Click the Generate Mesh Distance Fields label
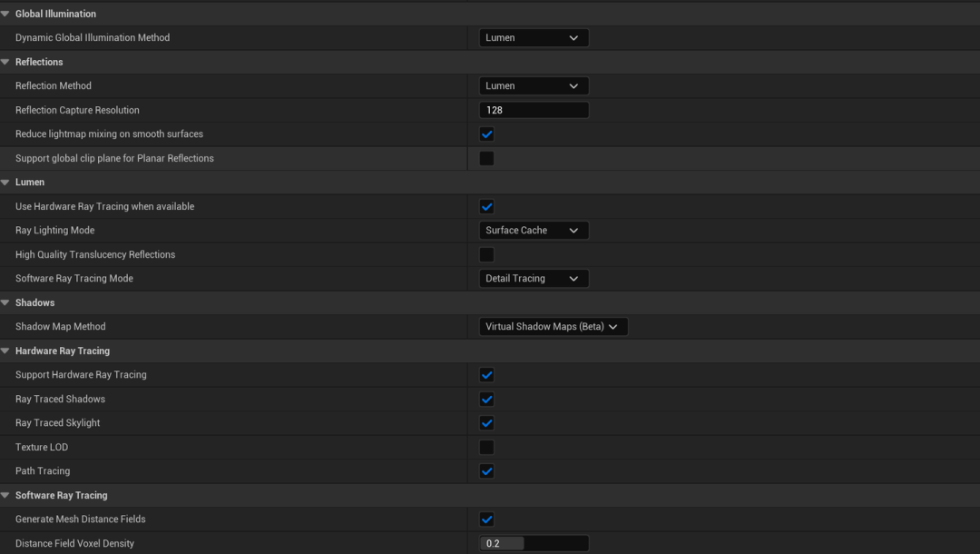The image size is (980, 554). click(81, 519)
